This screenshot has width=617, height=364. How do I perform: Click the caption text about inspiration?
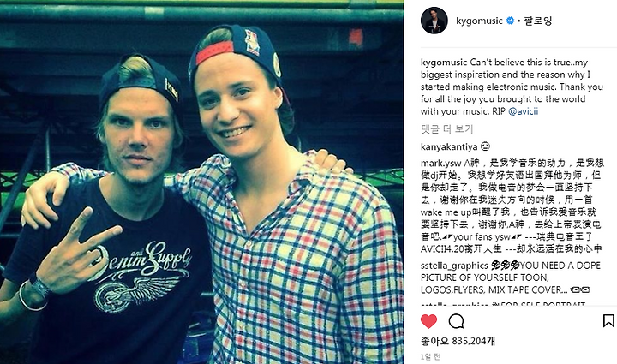tap(512, 87)
